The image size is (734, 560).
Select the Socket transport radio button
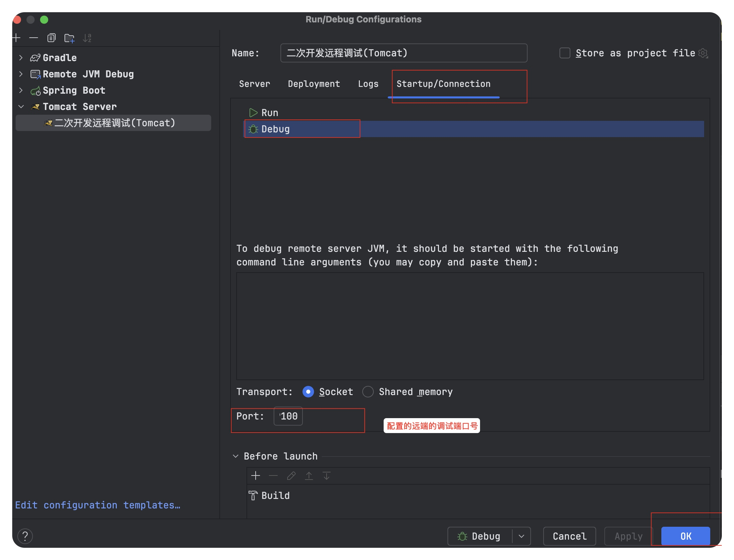tap(308, 392)
